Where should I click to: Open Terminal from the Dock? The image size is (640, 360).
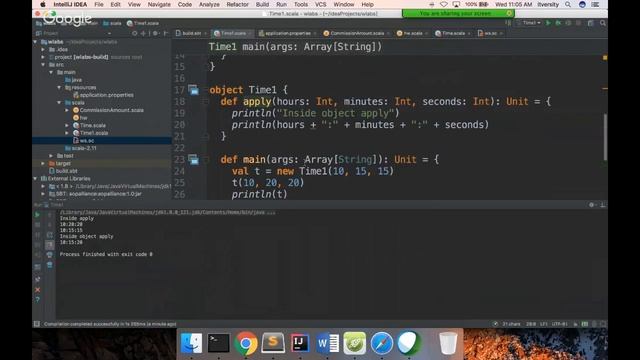[218, 343]
